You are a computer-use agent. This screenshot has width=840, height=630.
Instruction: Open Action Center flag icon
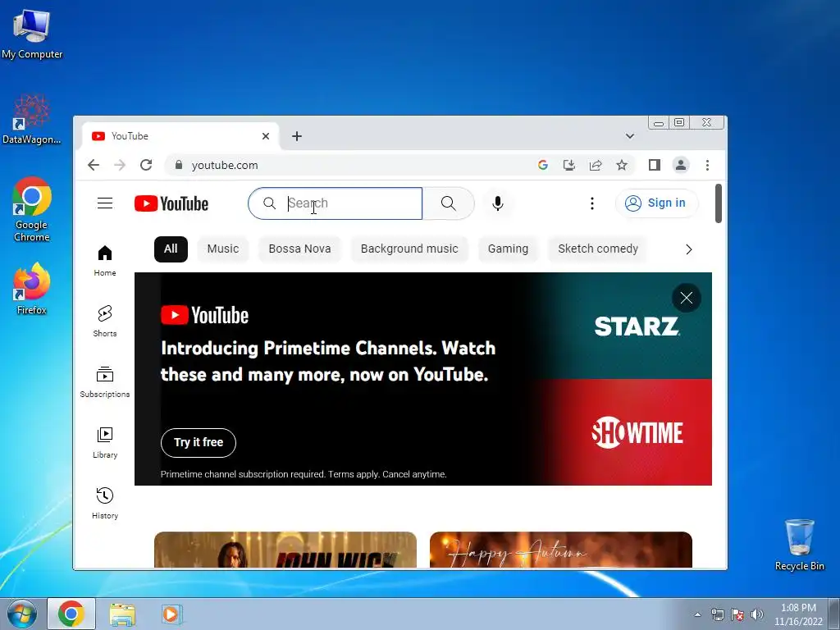click(737, 614)
